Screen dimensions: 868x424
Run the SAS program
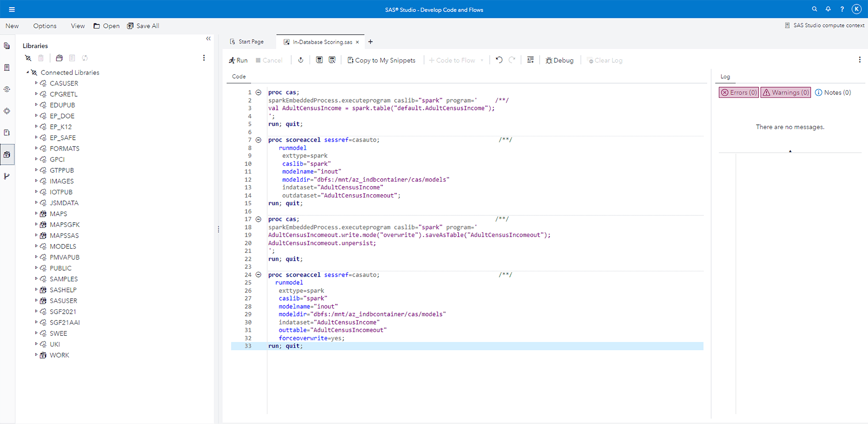(238, 60)
